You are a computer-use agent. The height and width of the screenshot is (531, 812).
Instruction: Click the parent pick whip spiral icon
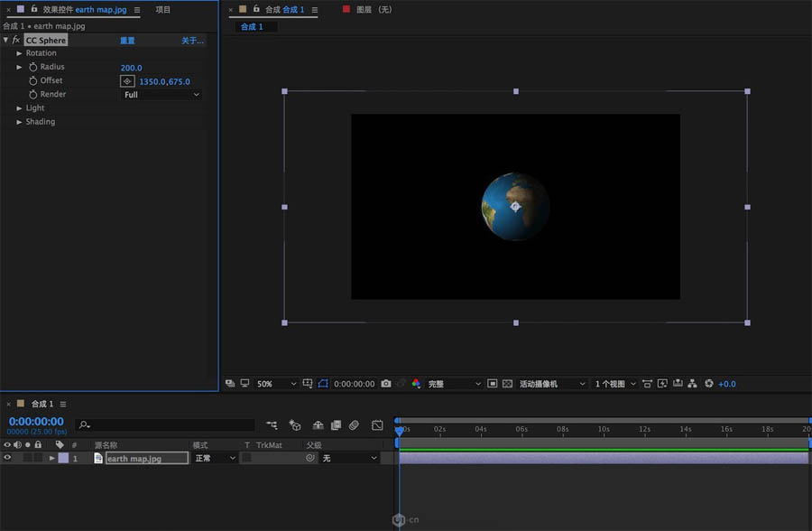tap(310, 459)
